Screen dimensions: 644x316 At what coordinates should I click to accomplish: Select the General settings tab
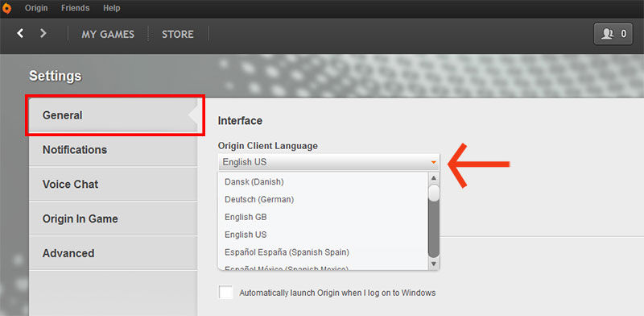click(x=113, y=115)
